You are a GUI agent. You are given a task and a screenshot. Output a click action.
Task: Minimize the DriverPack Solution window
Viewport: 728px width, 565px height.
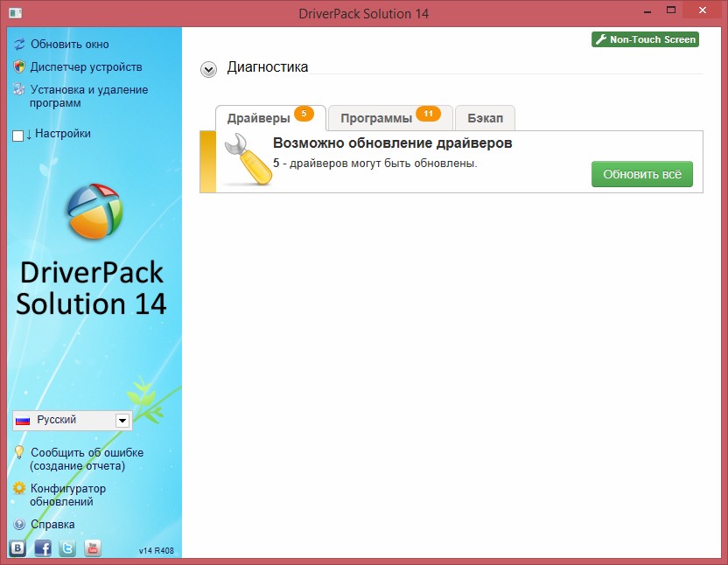[647, 11]
